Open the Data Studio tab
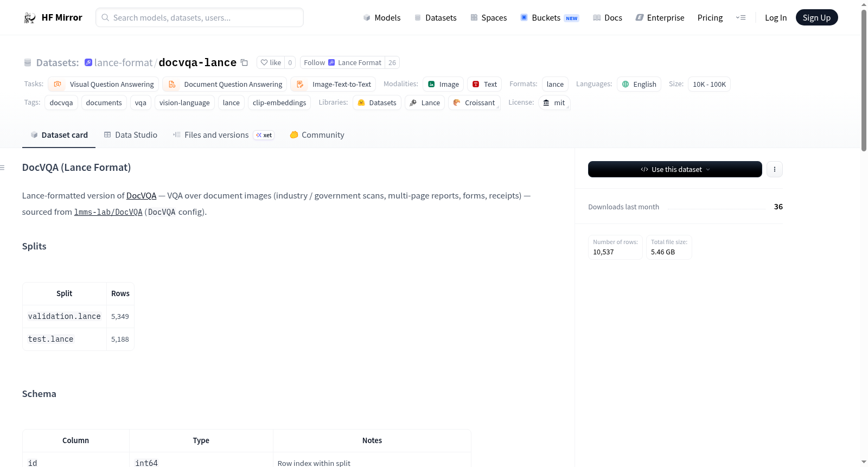 (131, 135)
